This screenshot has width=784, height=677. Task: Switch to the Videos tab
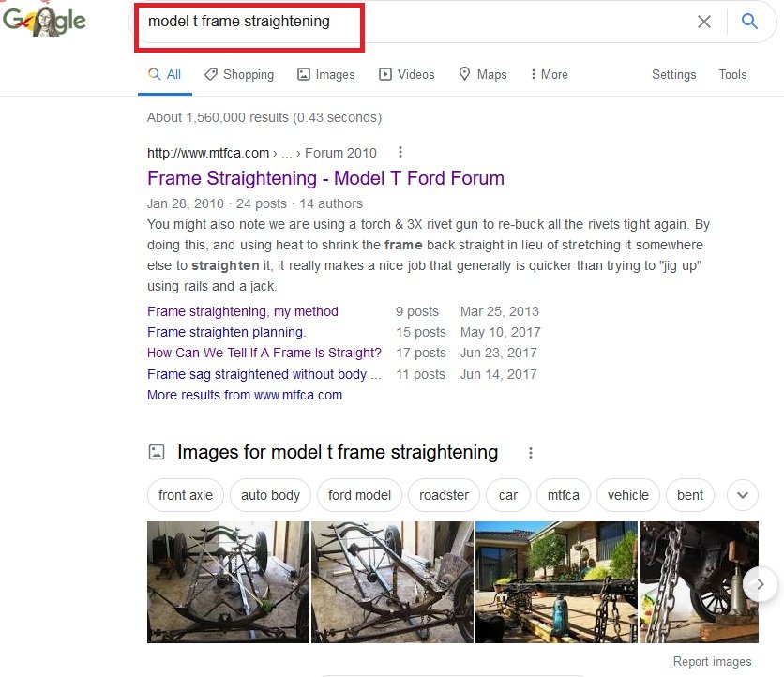pyautogui.click(x=406, y=74)
